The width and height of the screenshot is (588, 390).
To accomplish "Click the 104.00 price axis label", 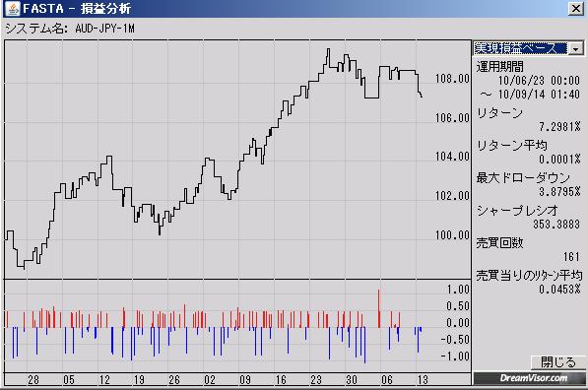I will (452, 157).
